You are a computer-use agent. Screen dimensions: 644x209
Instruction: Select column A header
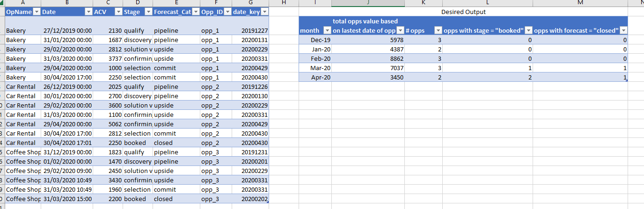coord(22,3)
